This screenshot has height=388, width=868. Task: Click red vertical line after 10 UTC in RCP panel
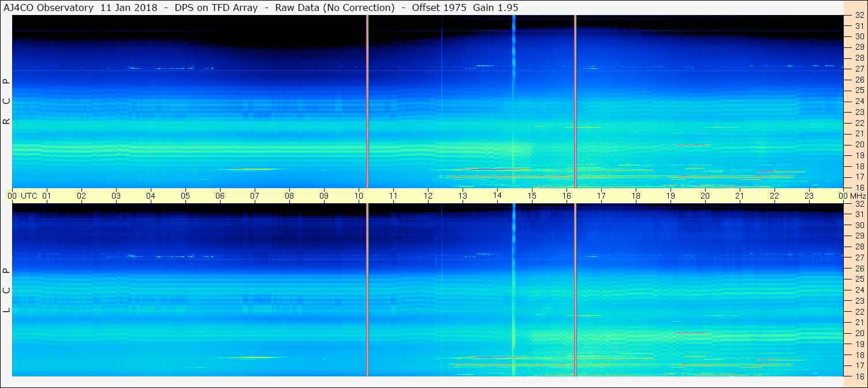click(367, 101)
